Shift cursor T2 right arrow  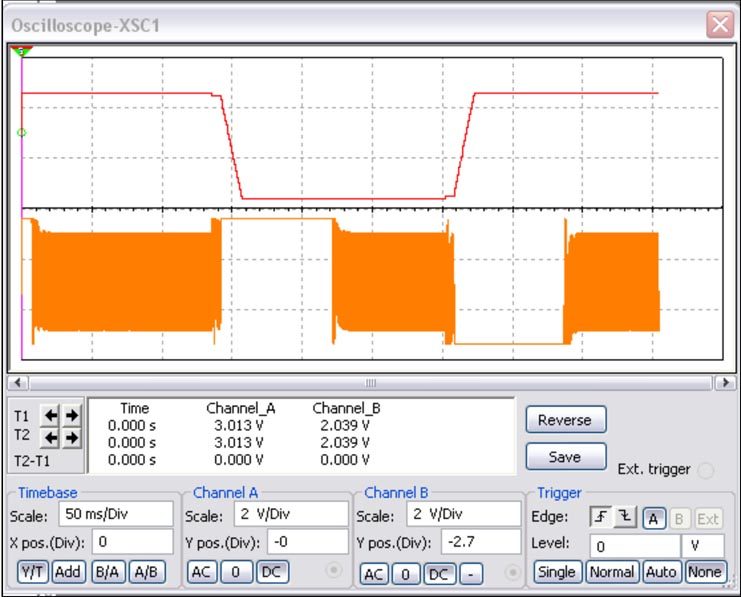pyautogui.click(x=70, y=437)
